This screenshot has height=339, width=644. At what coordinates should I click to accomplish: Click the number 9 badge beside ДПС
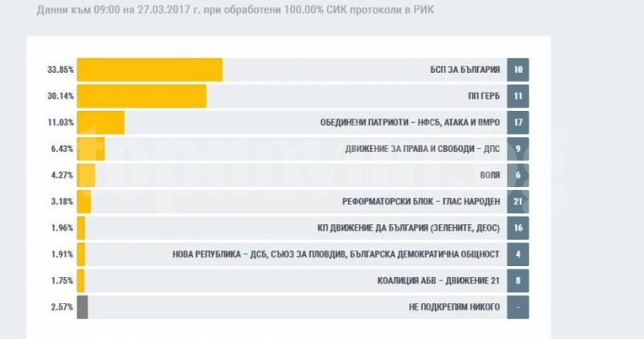pos(517,149)
